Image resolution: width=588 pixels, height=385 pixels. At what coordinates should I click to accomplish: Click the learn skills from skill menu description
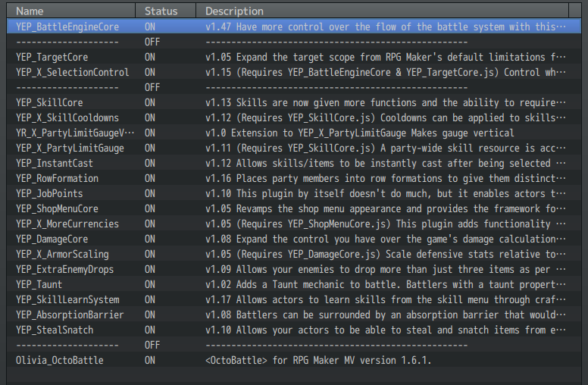tap(386, 299)
